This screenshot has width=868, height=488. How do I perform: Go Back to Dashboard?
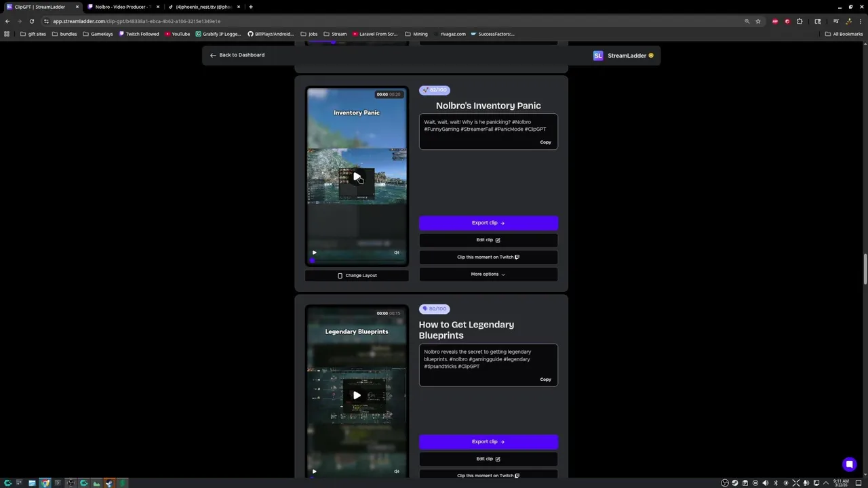pyautogui.click(x=237, y=55)
